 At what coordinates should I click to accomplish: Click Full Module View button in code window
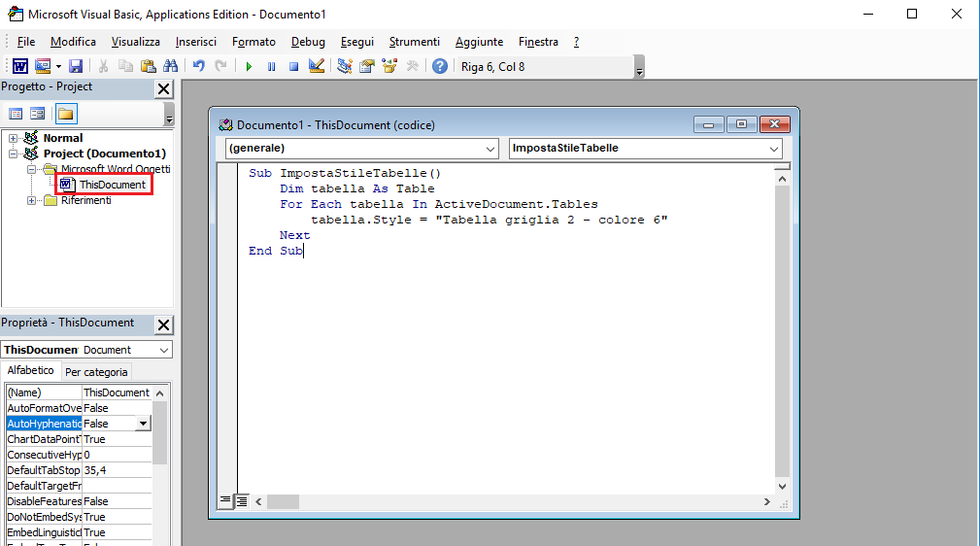[x=241, y=501]
